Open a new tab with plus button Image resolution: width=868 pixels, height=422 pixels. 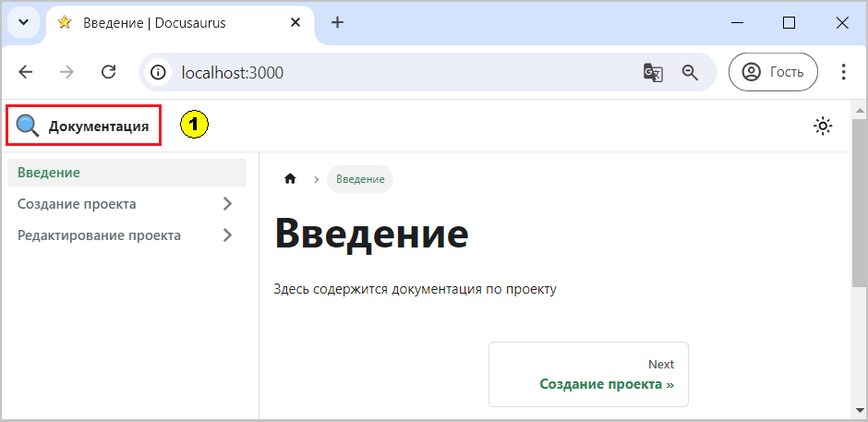pos(337,23)
